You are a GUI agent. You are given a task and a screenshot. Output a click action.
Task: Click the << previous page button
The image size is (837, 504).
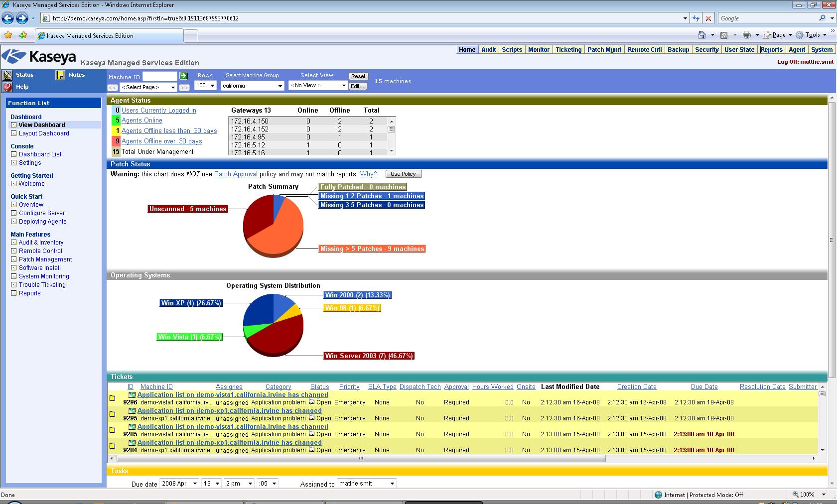point(113,87)
